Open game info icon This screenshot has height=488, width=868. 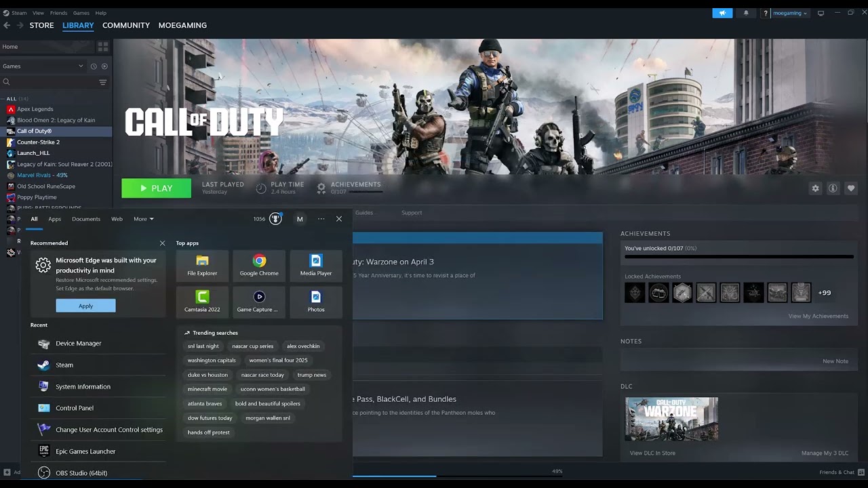point(833,188)
